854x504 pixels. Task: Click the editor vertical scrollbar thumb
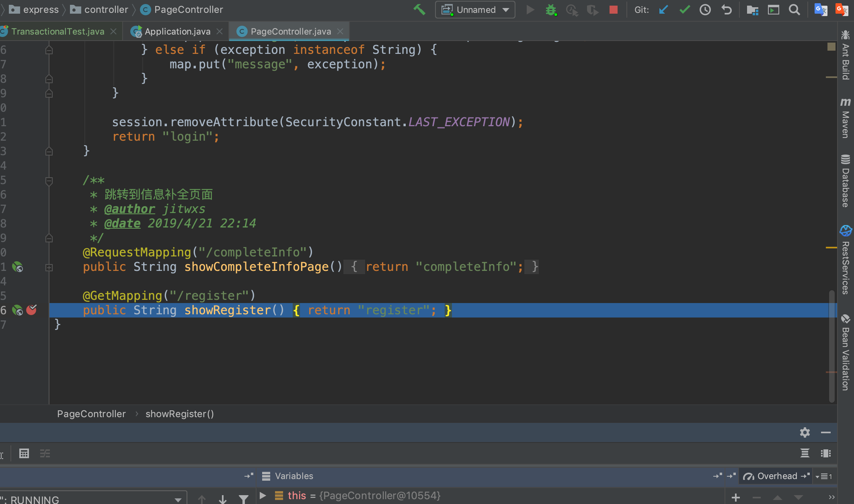pos(832,346)
